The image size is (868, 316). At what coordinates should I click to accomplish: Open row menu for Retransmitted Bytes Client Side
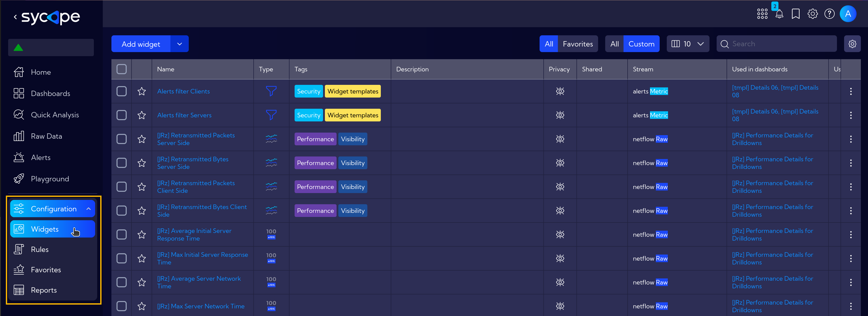[850, 211]
